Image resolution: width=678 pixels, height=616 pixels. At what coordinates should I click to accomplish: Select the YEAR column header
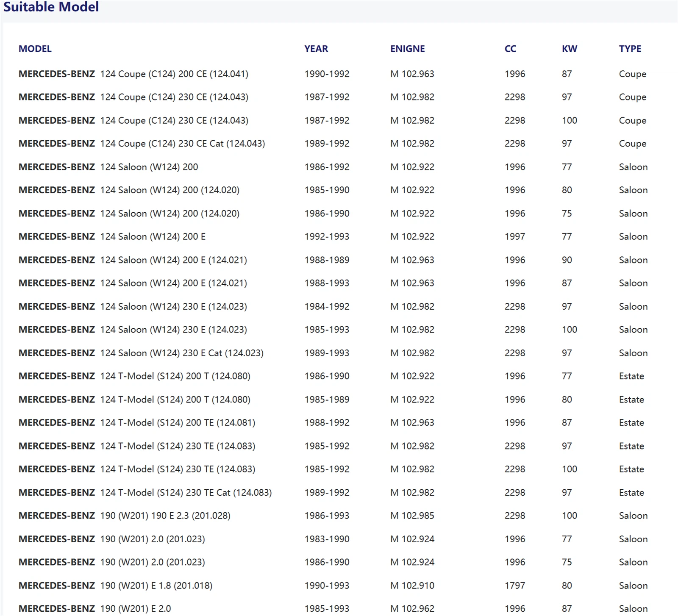[316, 49]
